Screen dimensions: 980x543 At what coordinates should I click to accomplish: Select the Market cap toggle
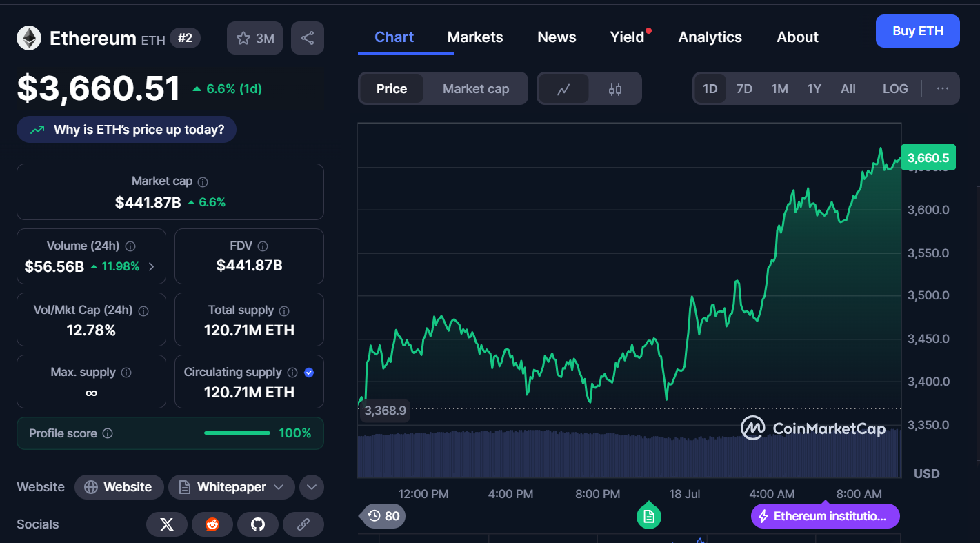click(x=476, y=89)
